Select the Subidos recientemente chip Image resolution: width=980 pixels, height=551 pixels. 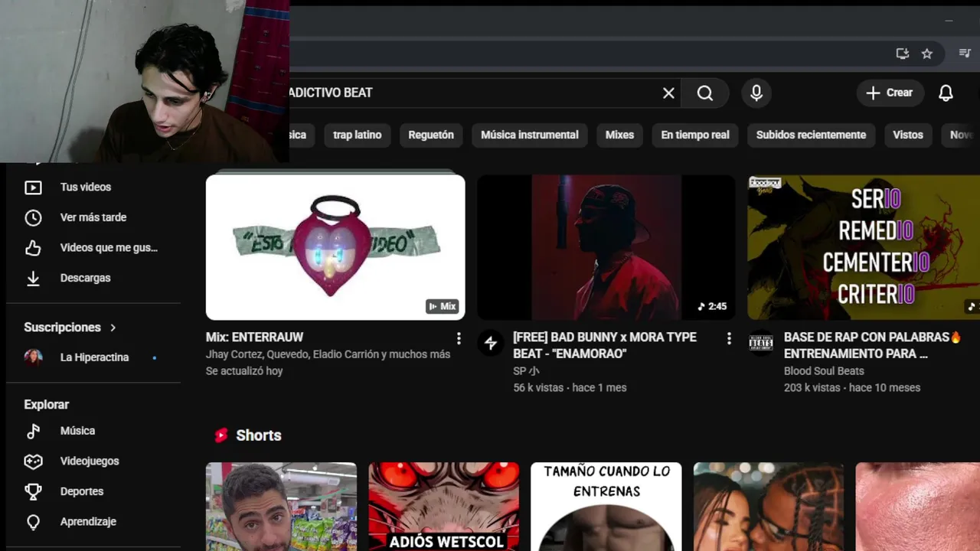pos(811,135)
